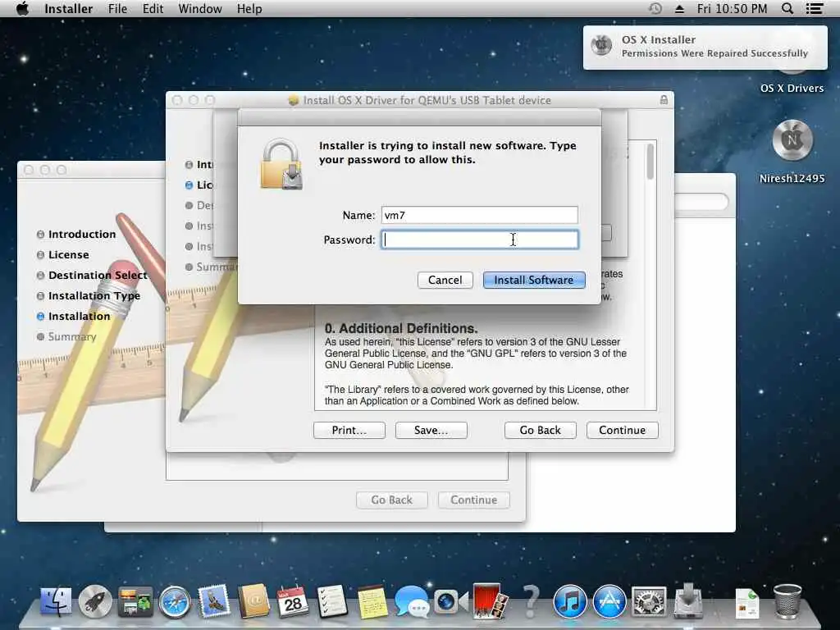This screenshot has width=840, height=630.
Task: Click dimmed Go Back in background installer
Action: coord(391,500)
